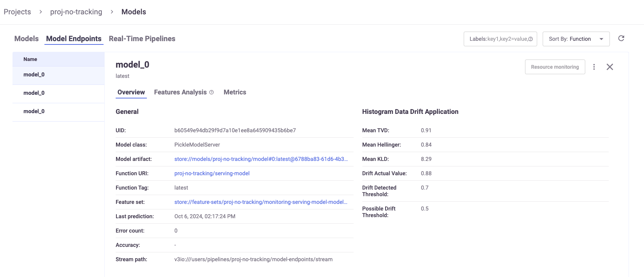Click the Histogram Data Drift Application heading

[x=410, y=112]
